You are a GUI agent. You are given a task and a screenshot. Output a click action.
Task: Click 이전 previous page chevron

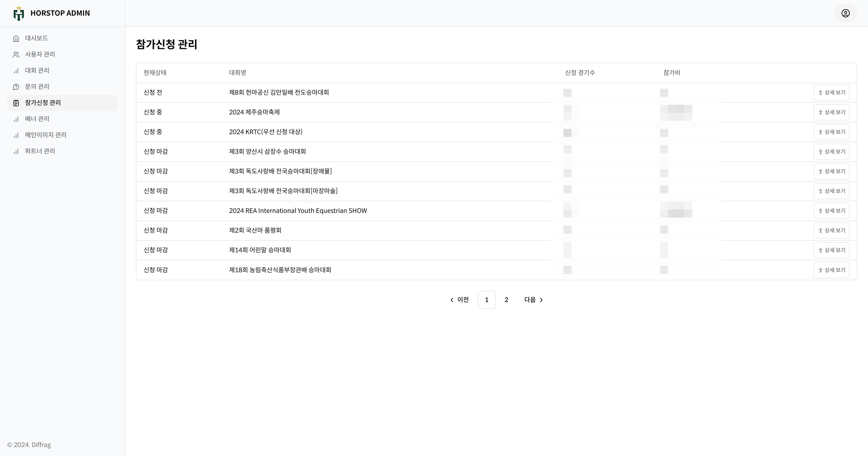tap(452, 300)
